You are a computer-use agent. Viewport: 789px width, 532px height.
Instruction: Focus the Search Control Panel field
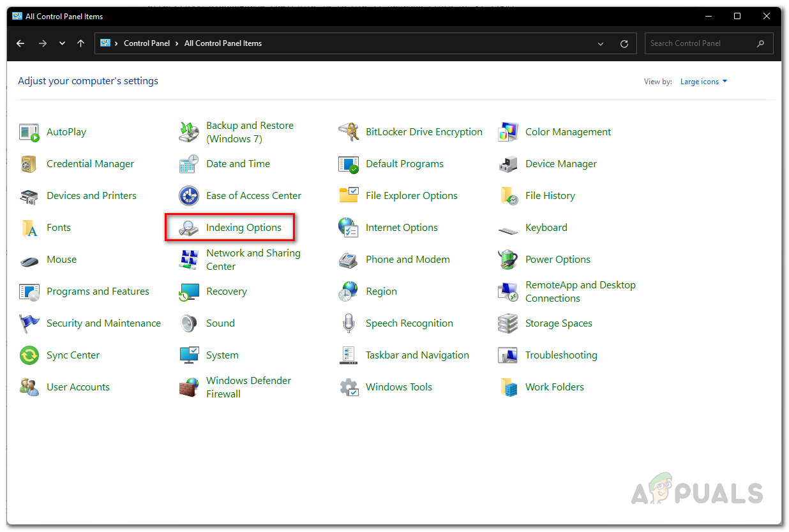(709, 43)
